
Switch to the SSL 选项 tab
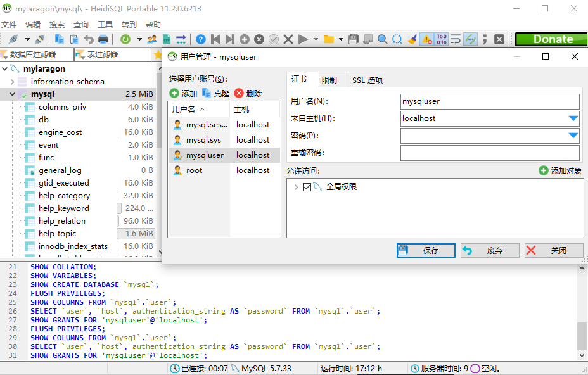367,80
